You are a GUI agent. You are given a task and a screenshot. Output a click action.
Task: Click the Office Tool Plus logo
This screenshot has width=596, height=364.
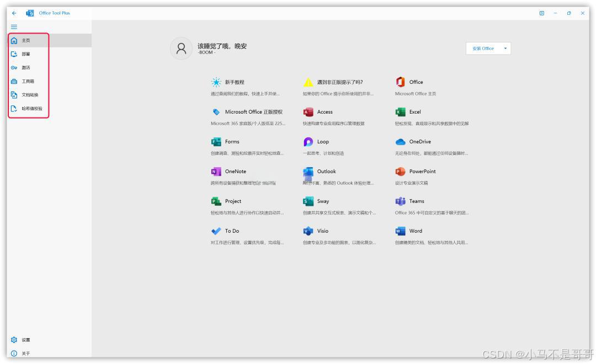[30, 13]
